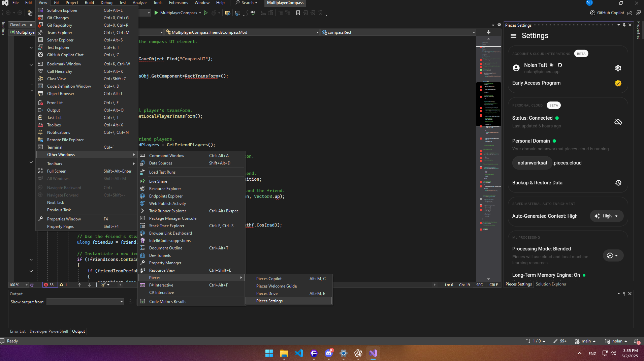The height and width of the screenshot is (361, 644).
Task: Pin the Pieces Settings panel
Action: click(x=624, y=25)
